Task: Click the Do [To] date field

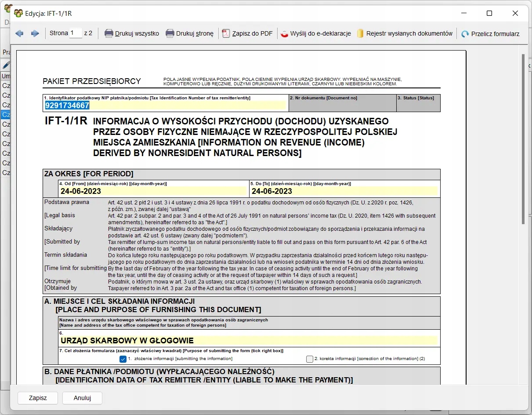Action: 344,191
